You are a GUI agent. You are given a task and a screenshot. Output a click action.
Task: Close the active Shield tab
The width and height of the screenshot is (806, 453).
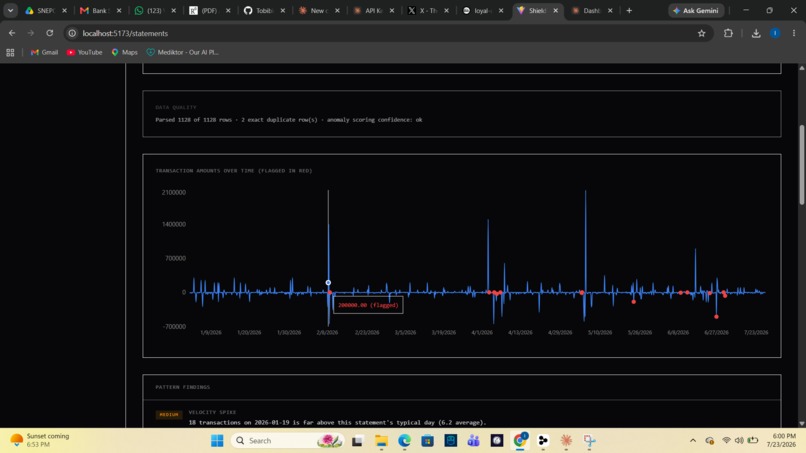(556, 10)
